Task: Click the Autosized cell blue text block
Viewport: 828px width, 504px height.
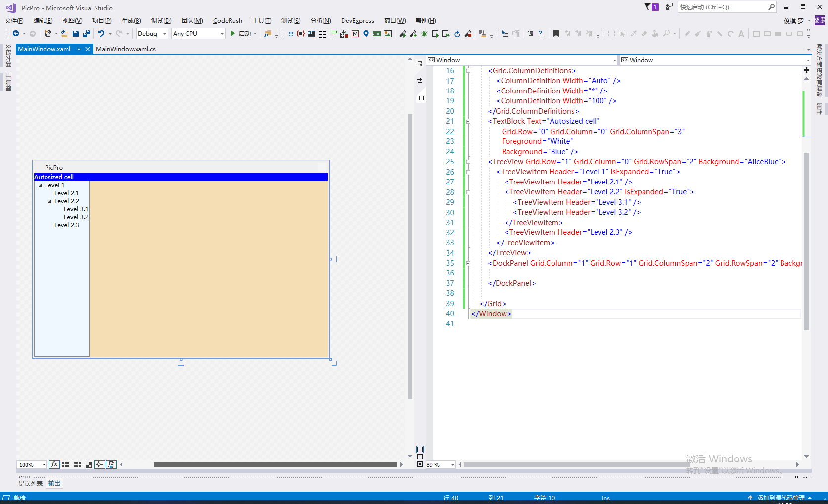Action: 181,177
